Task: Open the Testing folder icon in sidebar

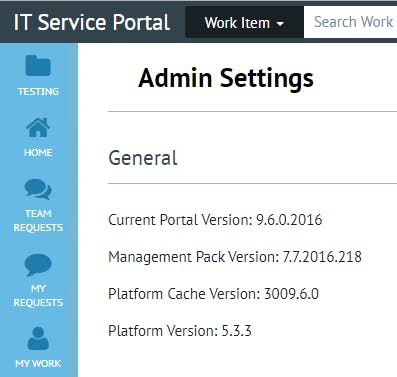Action: point(38,66)
